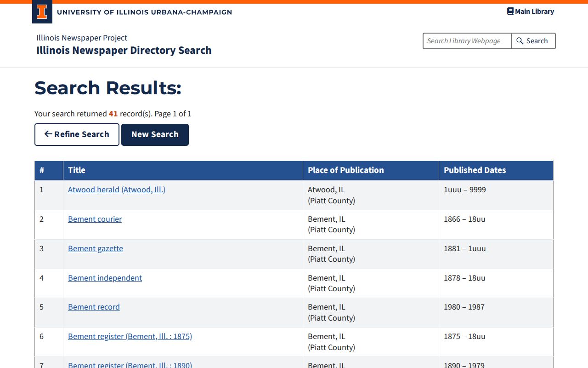
Task: Click the Title column header
Action: pos(183,170)
